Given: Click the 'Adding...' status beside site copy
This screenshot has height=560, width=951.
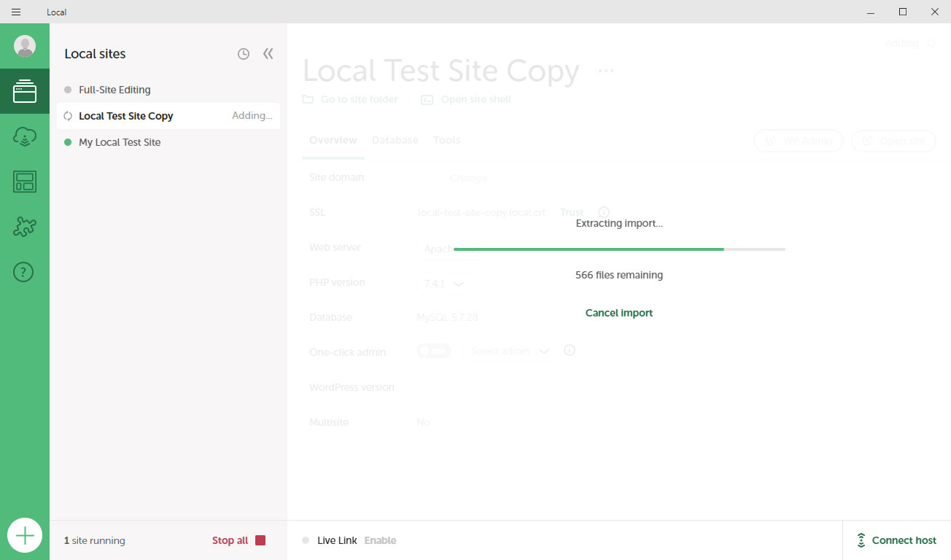Looking at the screenshot, I should click(252, 115).
